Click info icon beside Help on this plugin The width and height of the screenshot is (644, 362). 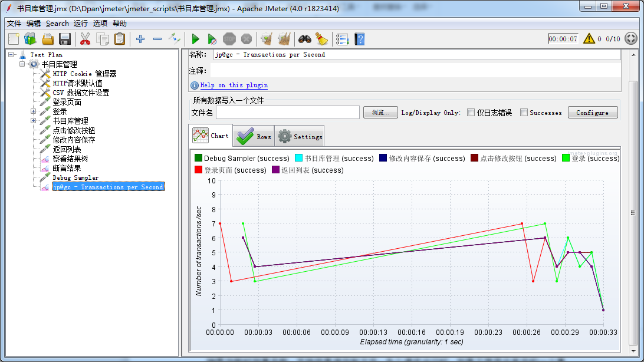pos(195,85)
